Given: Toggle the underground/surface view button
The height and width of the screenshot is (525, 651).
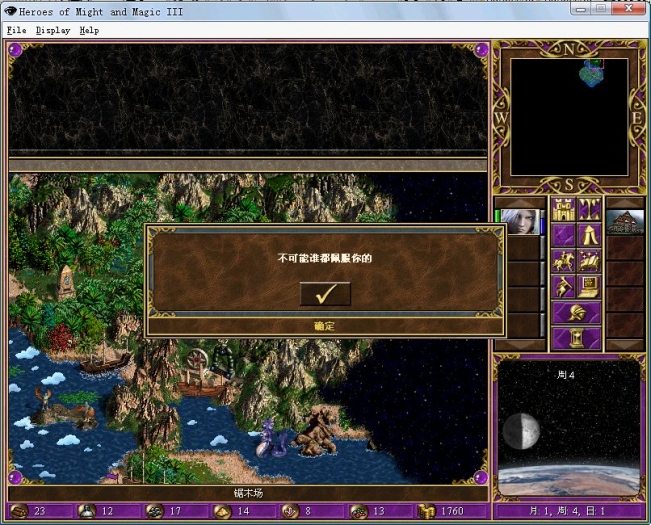Looking at the screenshot, I should [x=589, y=209].
